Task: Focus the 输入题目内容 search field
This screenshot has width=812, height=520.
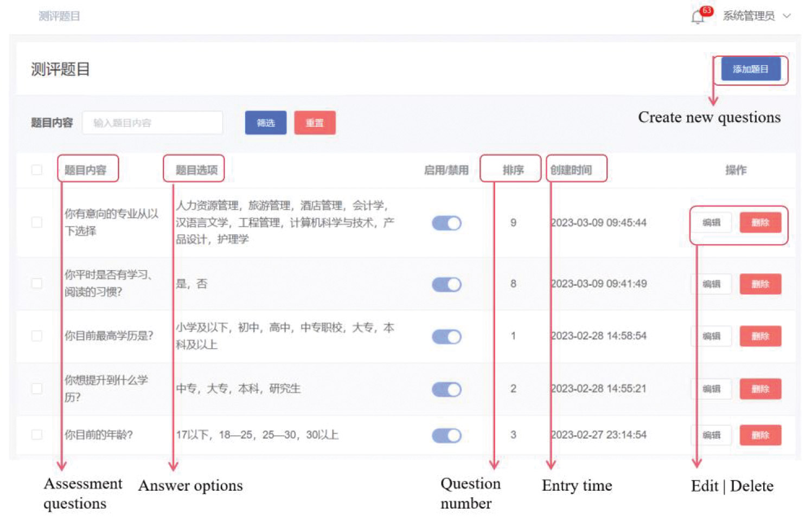Action: (x=152, y=123)
